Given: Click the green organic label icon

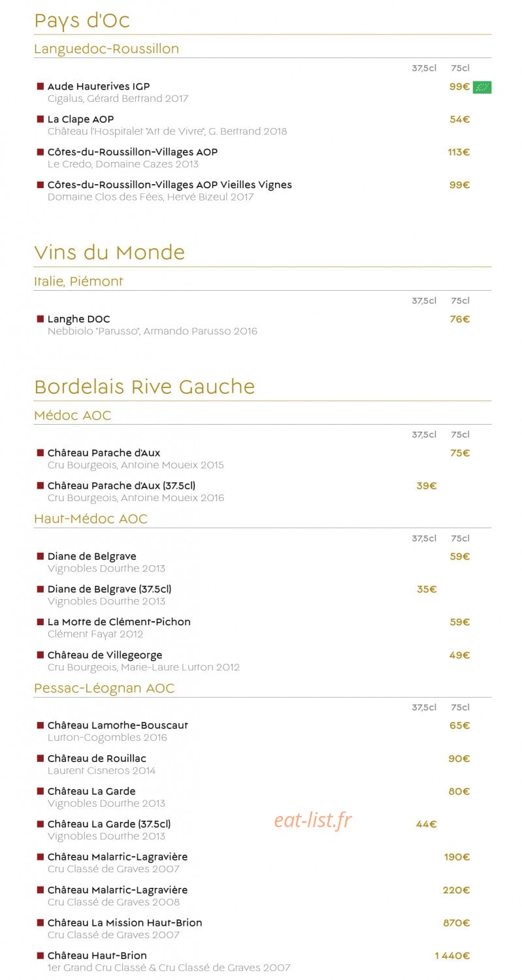Looking at the screenshot, I should 482,87.
